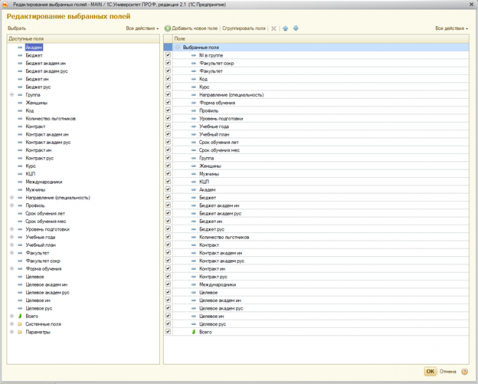Open left Все действия menu
The image size is (478, 384).
[142, 28]
